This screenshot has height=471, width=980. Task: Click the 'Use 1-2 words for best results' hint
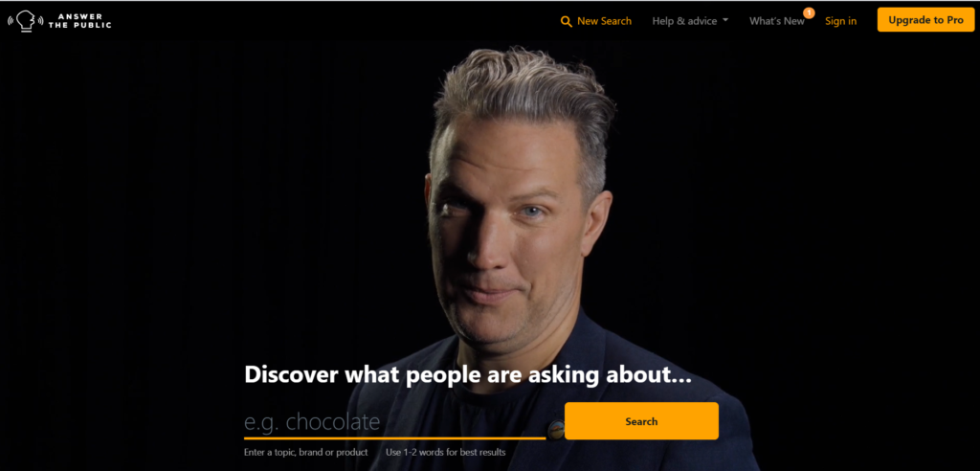446,452
